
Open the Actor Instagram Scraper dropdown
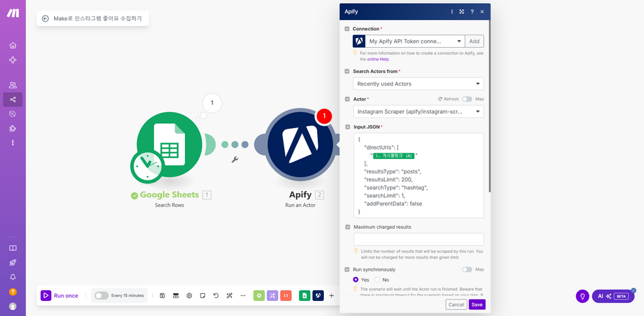pos(418,112)
